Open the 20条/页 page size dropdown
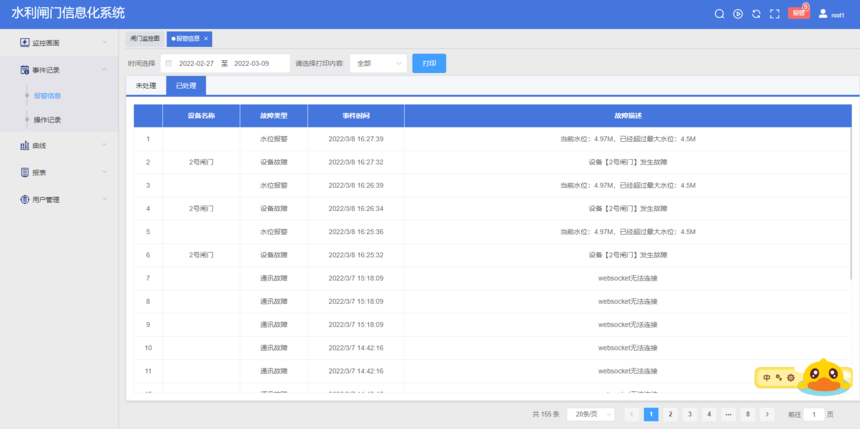 (590, 414)
